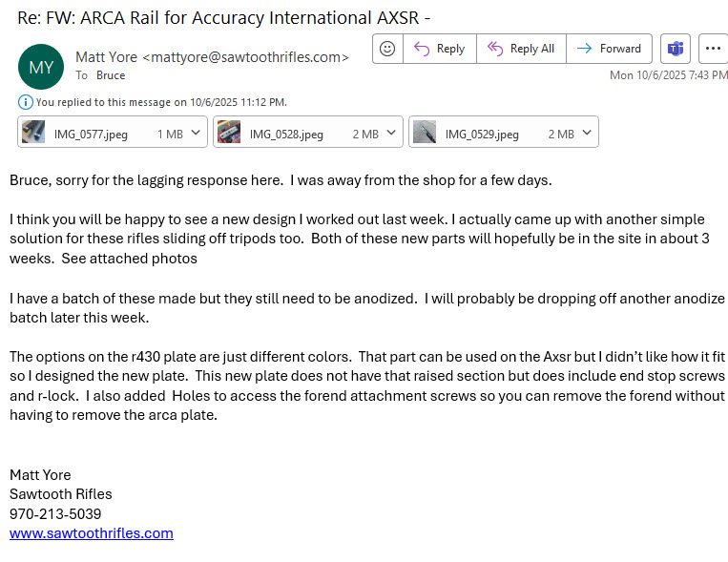
Task: Click the sender name Matt Yore
Action: click(x=106, y=57)
